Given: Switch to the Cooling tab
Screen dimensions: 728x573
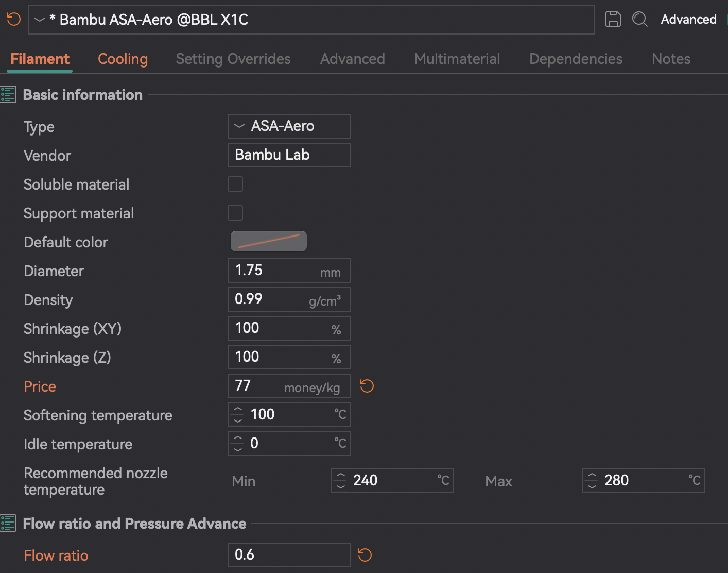Looking at the screenshot, I should pyautogui.click(x=123, y=59).
